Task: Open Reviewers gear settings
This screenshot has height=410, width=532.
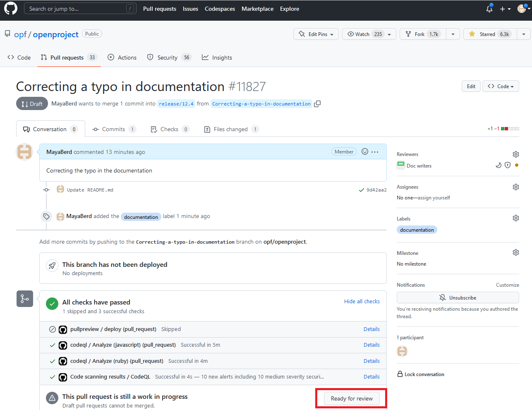Action: (515, 154)
